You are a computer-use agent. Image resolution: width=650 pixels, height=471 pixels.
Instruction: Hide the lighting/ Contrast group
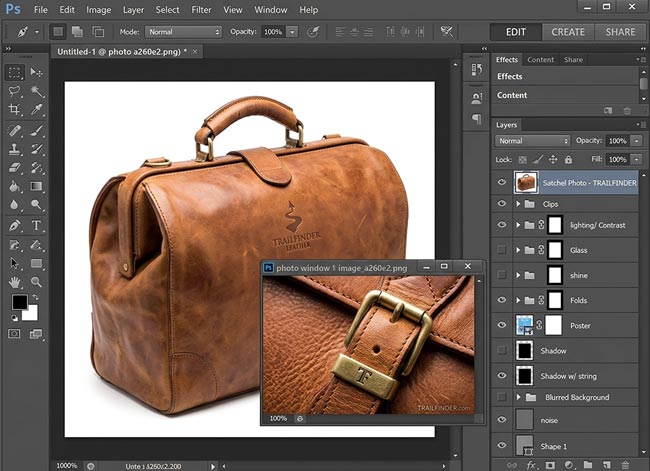point(502,225)
